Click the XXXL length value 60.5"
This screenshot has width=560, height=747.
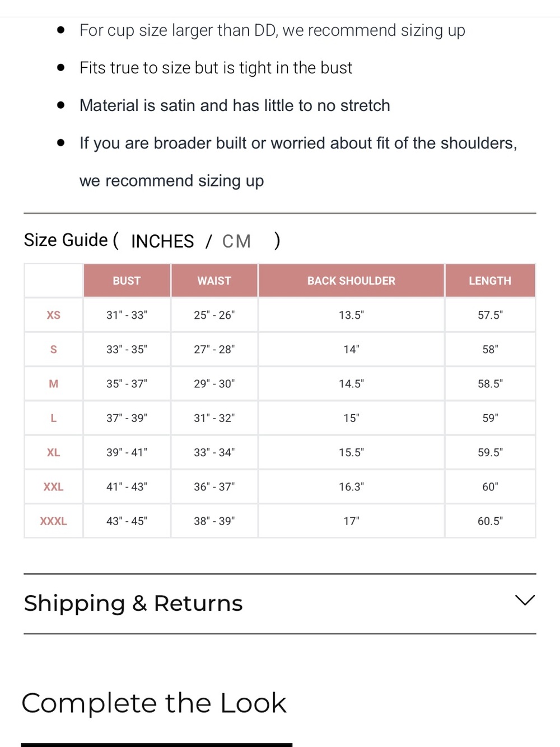490,521
